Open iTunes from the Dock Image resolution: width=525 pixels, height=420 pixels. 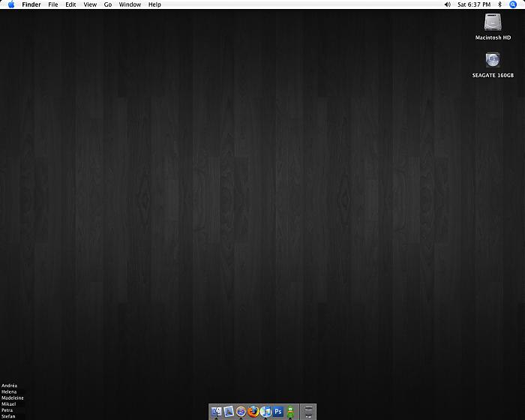265,411
